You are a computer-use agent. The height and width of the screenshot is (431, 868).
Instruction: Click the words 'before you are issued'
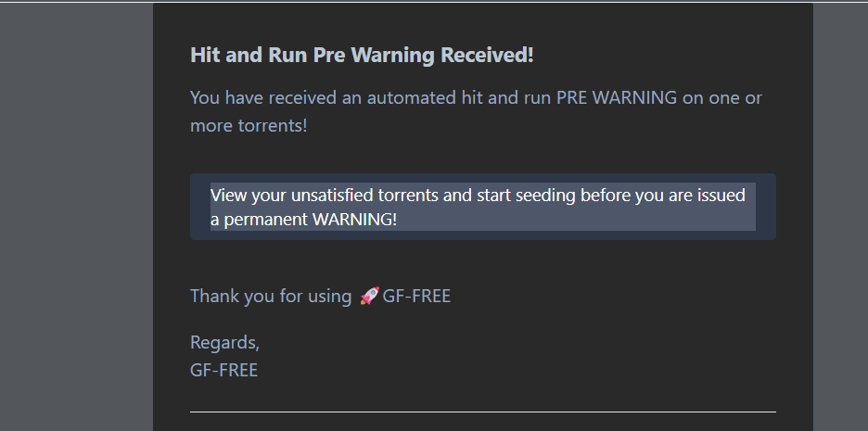(x=662, y=196)
